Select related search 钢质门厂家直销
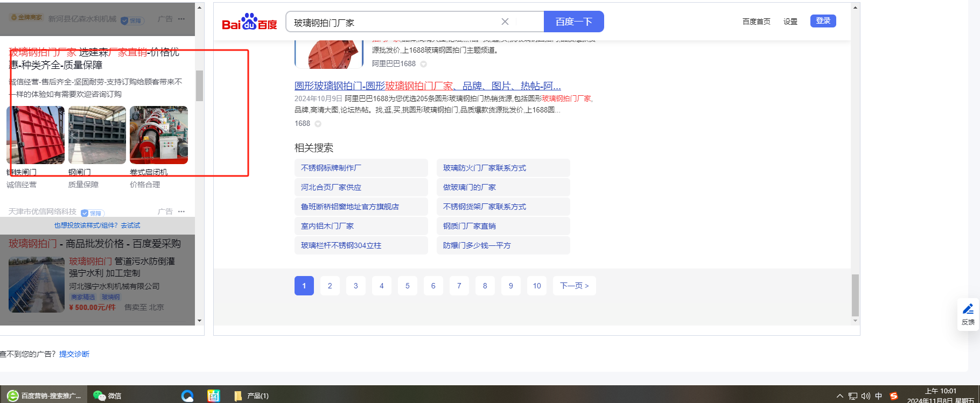Image resolution: width=980 pixels, height=403 pixels. pyautogui.click(x=503, y=226)
